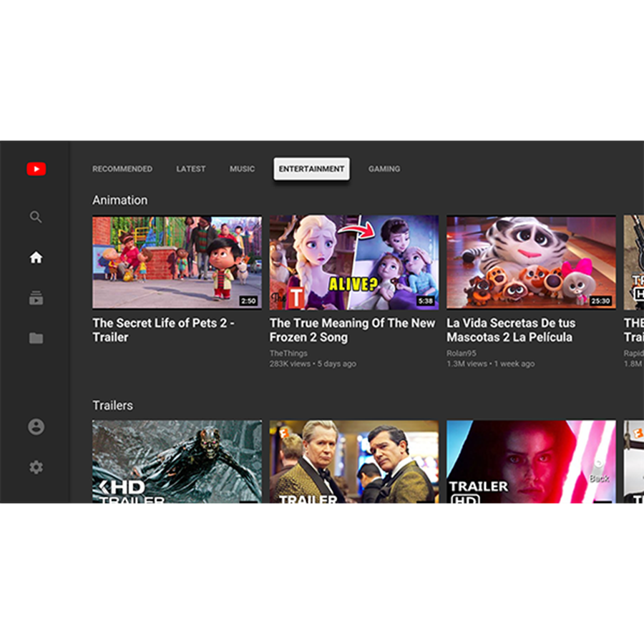Viewport: 644px width, 644px height.
Task: Click '283K views • 5 days ago' text
Action: pos(313,364)
